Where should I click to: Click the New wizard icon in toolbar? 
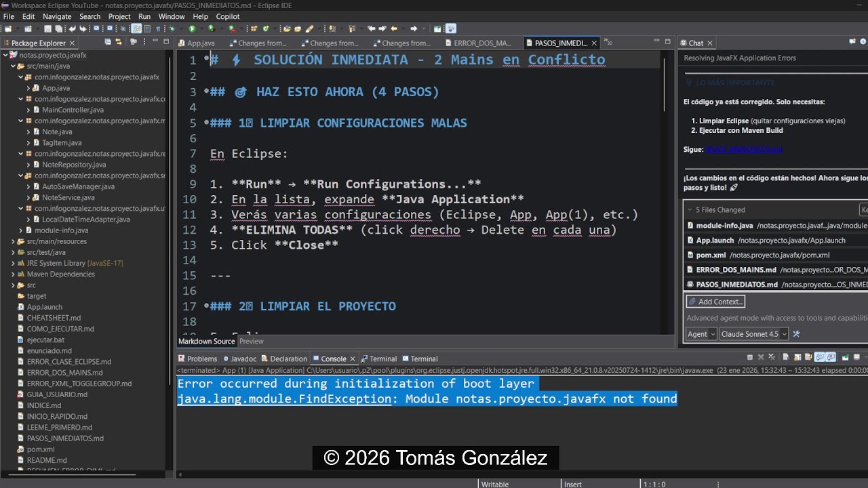8,29
